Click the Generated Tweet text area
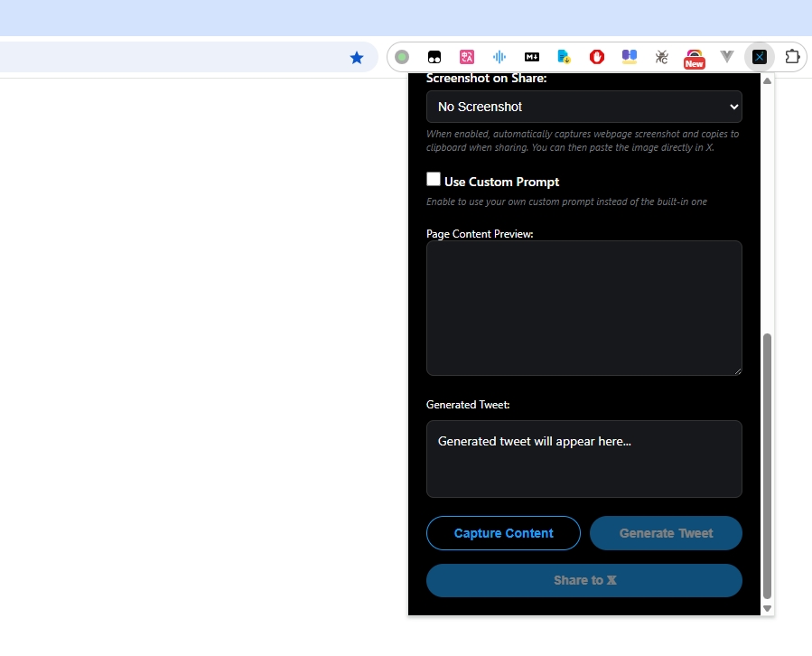 point(583,458)
